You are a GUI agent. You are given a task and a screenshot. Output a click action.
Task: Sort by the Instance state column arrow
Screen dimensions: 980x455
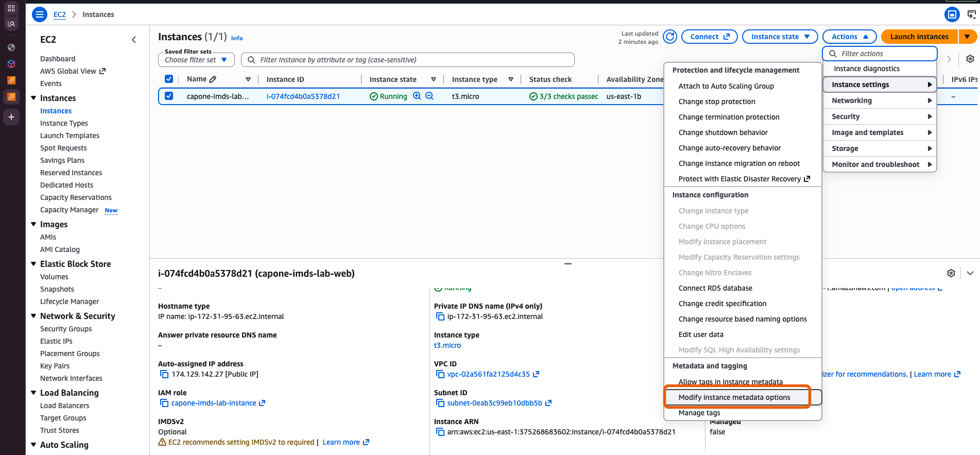click(x=434, y=79)
